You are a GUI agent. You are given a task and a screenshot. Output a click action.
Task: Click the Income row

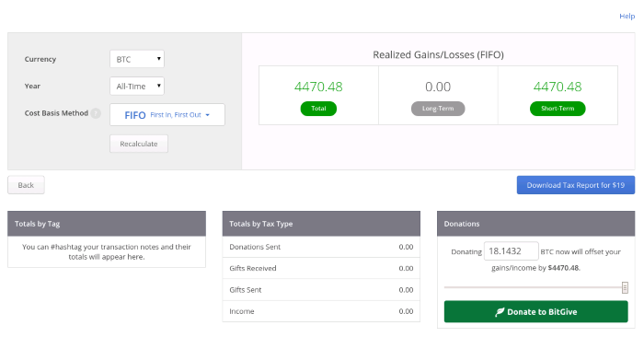[x=321, y=311]
